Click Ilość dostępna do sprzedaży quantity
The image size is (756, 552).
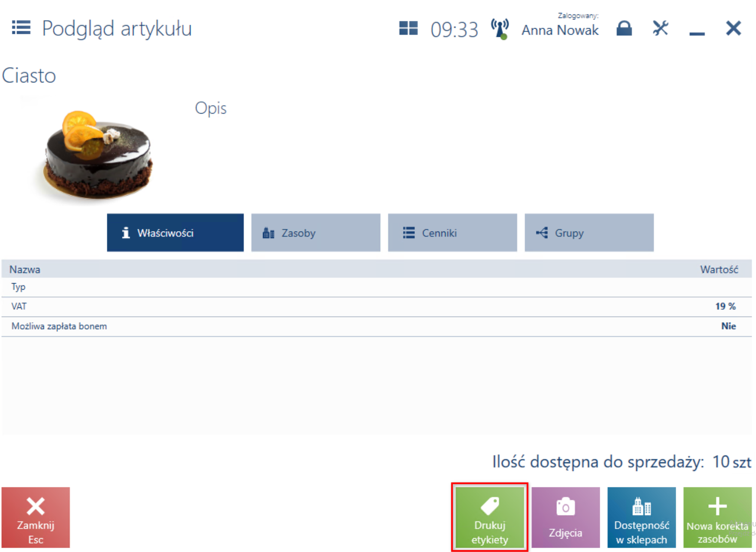point(621,462)
